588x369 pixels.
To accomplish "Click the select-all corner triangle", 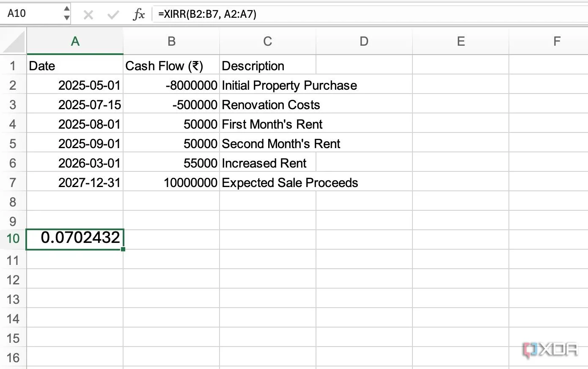I will (x=14, y=42).
